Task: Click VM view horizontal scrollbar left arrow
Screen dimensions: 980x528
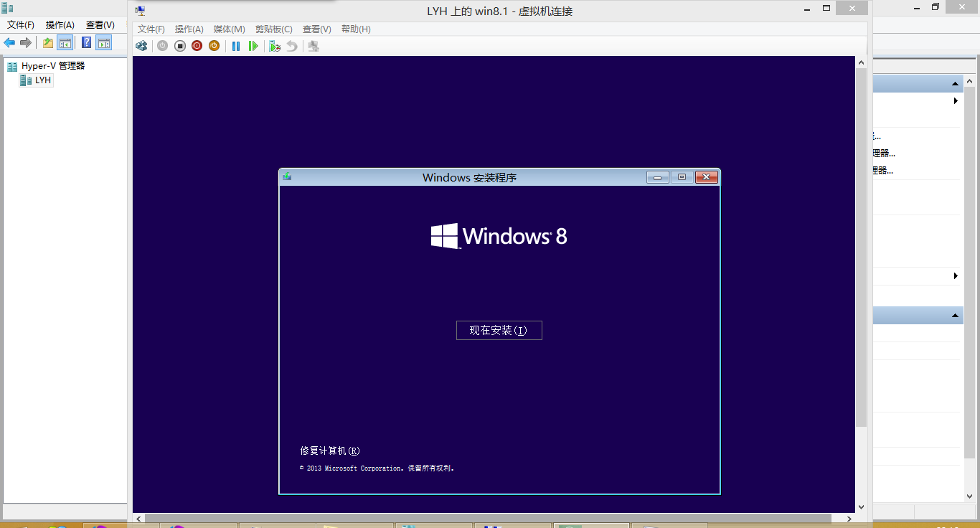Action: pyautogui.click(x=139, y=518)
